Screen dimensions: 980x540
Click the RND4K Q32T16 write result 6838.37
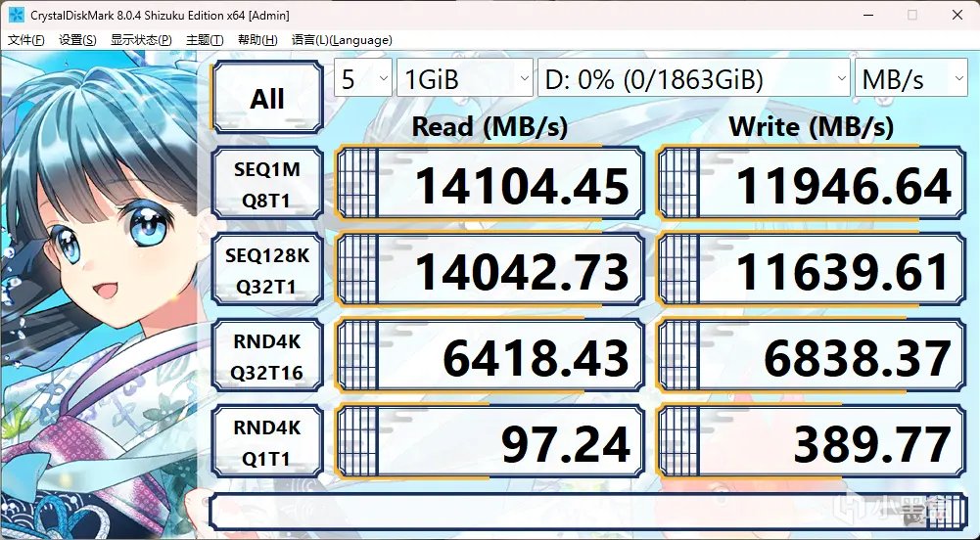click(x=812, y=356)
